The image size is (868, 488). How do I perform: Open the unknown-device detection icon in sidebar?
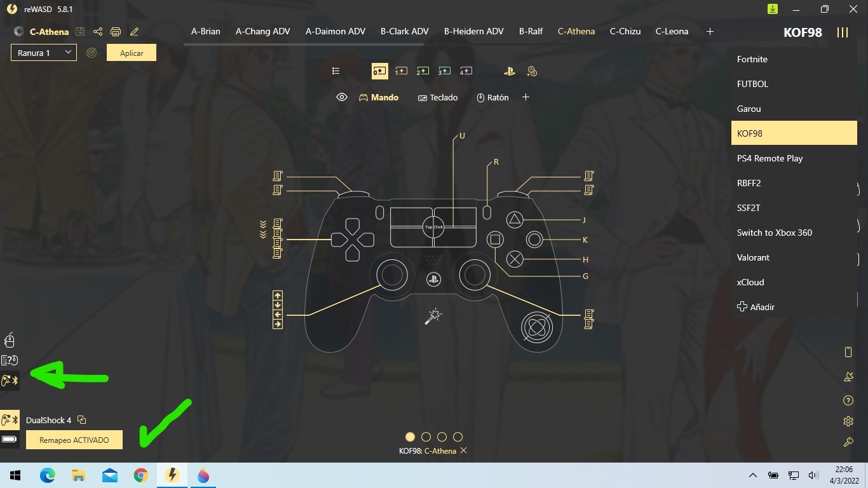[x=10, y=360]
